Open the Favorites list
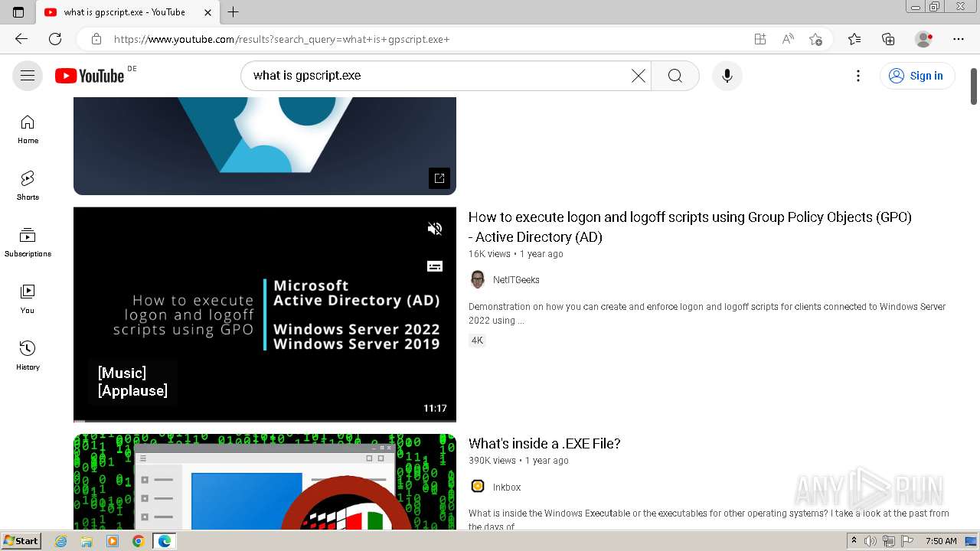The width and height of the screenshot is (980, 551). point(854,39)
